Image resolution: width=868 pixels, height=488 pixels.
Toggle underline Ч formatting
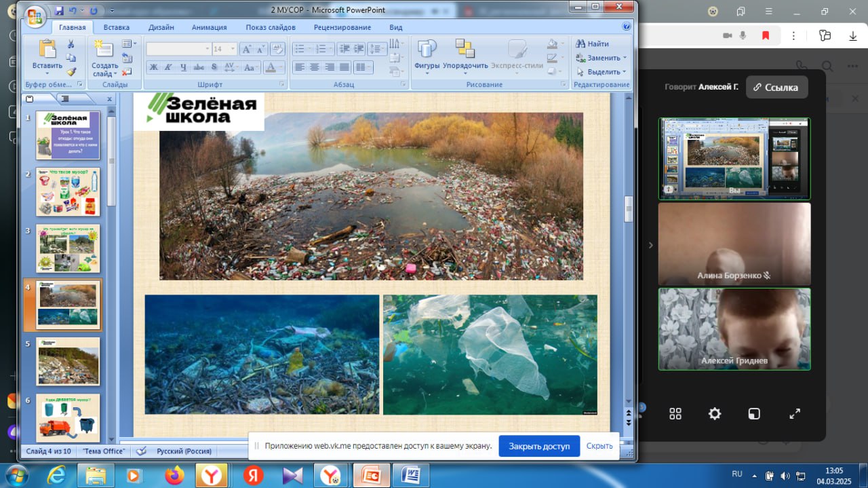[183, 67]
